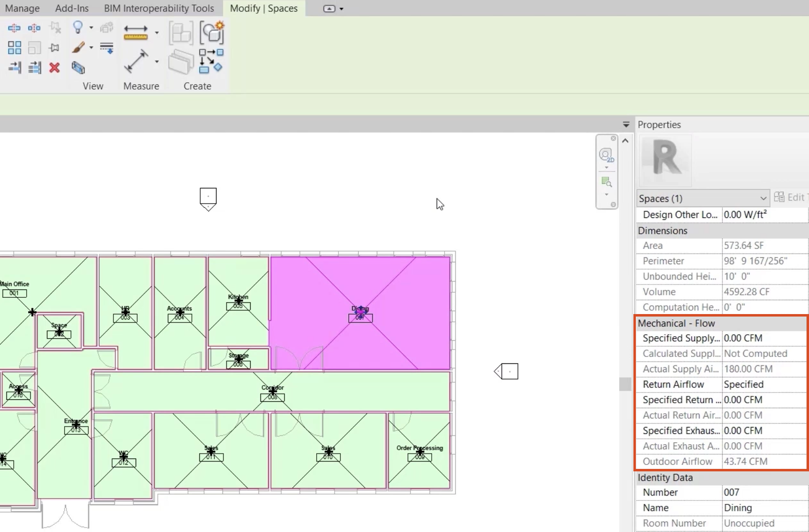Viewport: 809px width, 532px height.
Task: Click the Return Airflow Specified value
Action: pyautogui.click(x=765, y=385)
